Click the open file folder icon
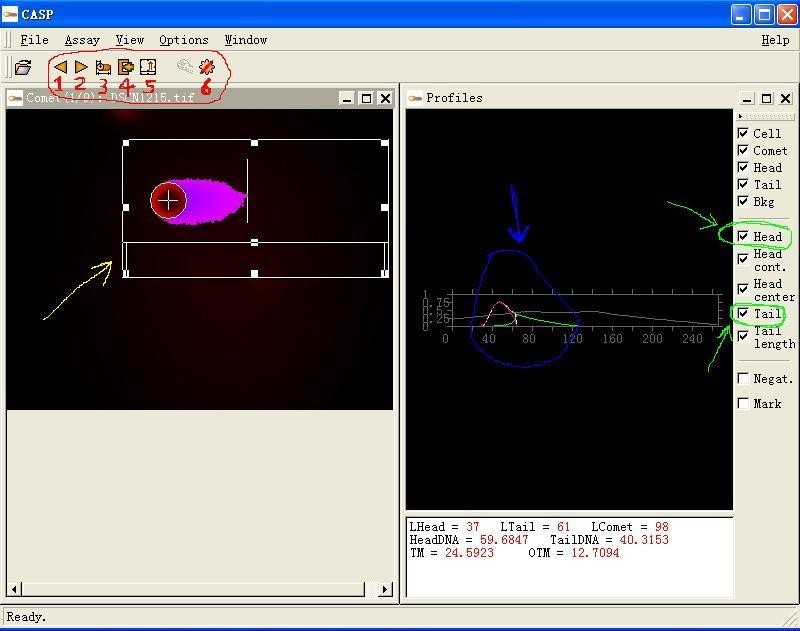This screenshot has width=800, height=631. pyautogui.click(x=23, y=68)
